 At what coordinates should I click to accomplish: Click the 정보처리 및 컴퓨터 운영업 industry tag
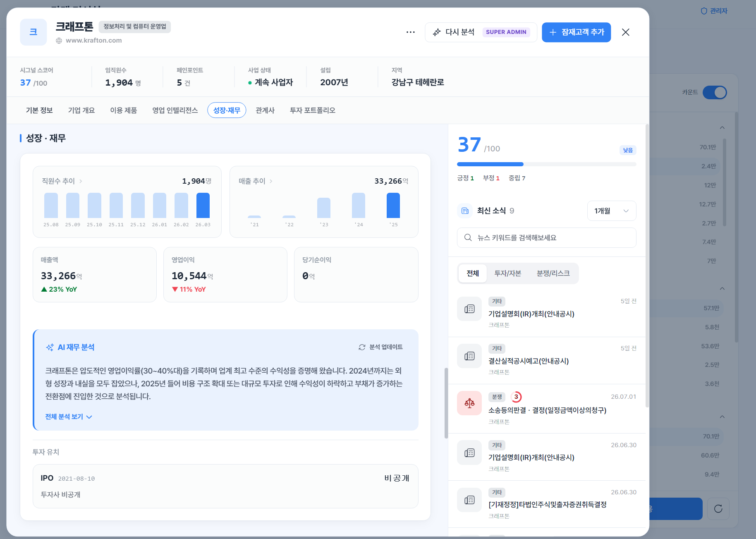click(135, 26)
